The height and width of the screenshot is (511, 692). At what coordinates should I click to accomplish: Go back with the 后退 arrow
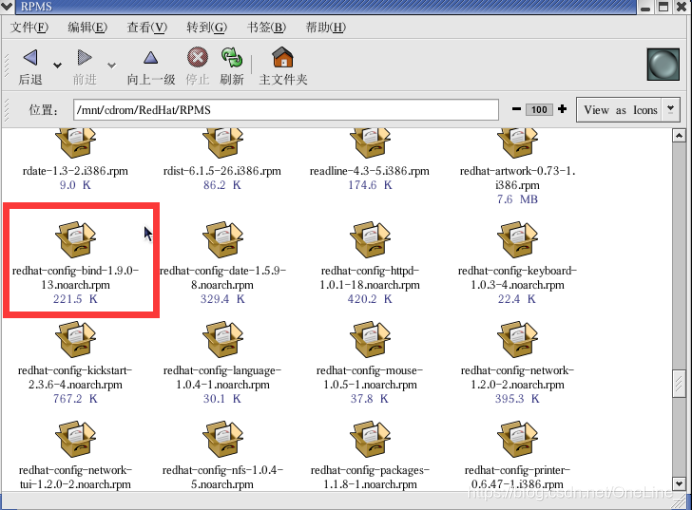pyautogui.click(x=30, y=58)
